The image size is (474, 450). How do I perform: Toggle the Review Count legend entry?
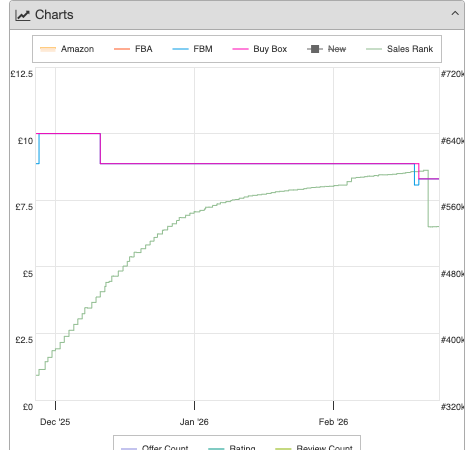[314, 447]
